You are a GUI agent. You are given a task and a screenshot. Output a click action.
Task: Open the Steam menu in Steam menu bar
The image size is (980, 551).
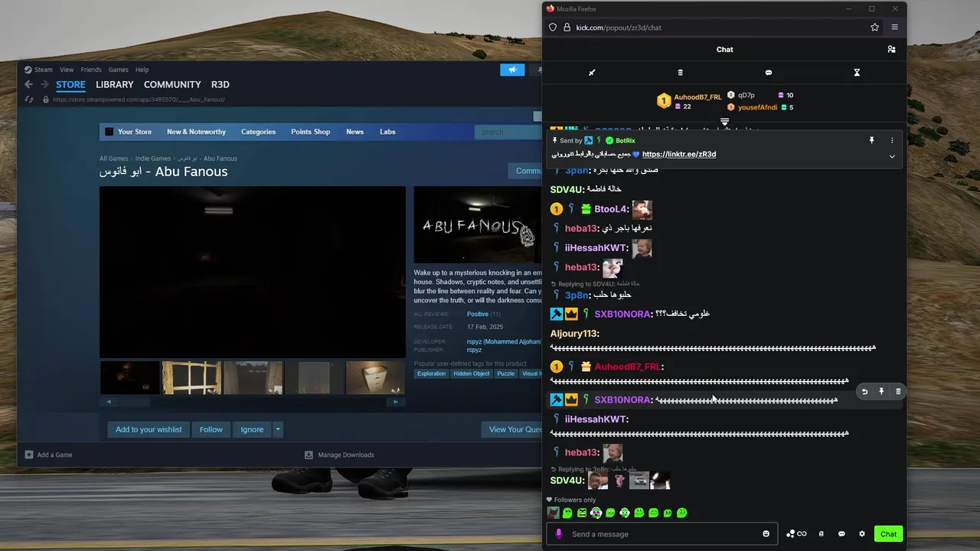pyautogui.click(x=43, y=70)
